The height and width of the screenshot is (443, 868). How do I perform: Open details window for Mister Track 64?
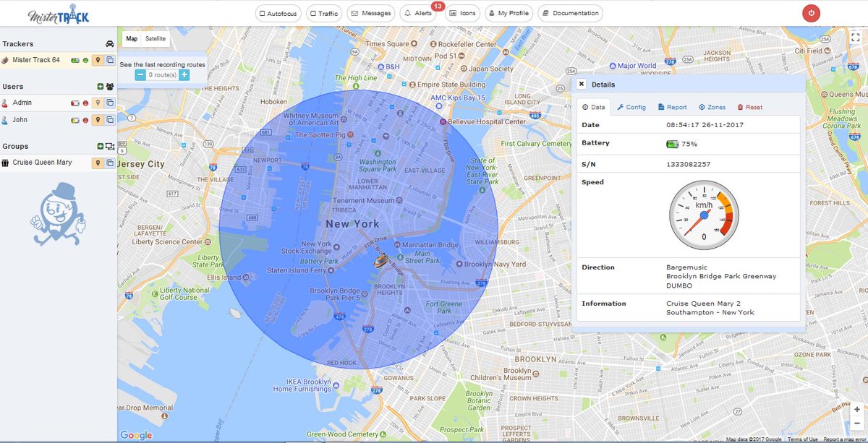(110, 61)
